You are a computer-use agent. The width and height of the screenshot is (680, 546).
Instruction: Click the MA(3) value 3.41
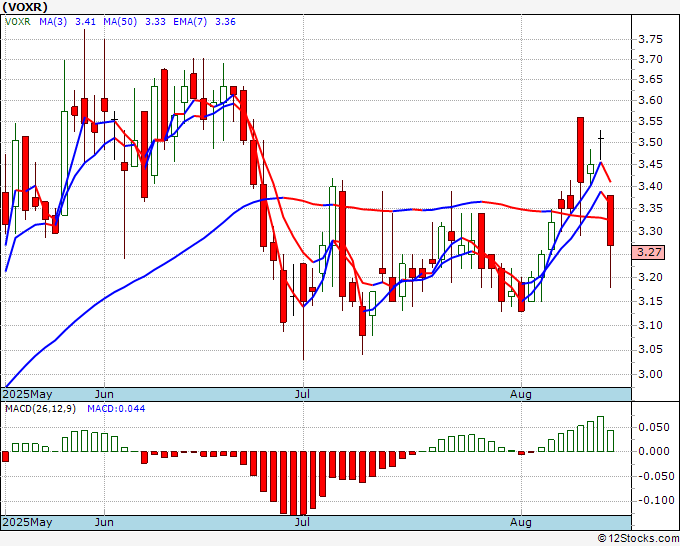pyautogui.click(x=85, y=22)
